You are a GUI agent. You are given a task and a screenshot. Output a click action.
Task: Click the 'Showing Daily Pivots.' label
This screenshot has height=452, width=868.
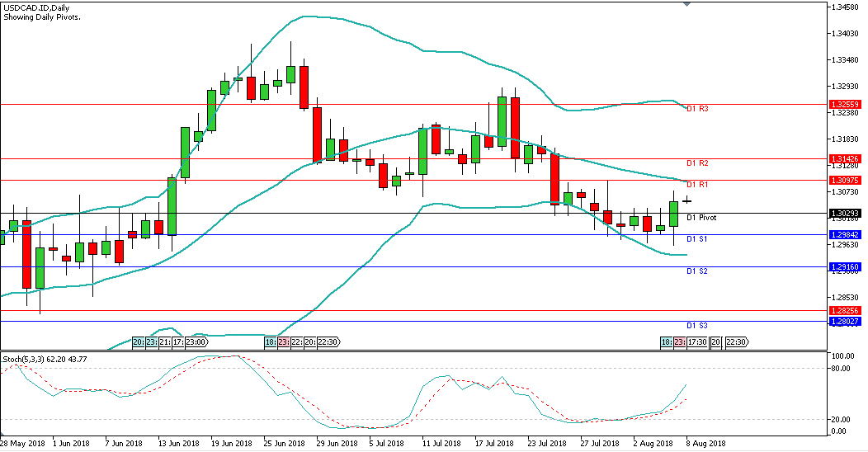pyautogui.click(x=42, y=17)
